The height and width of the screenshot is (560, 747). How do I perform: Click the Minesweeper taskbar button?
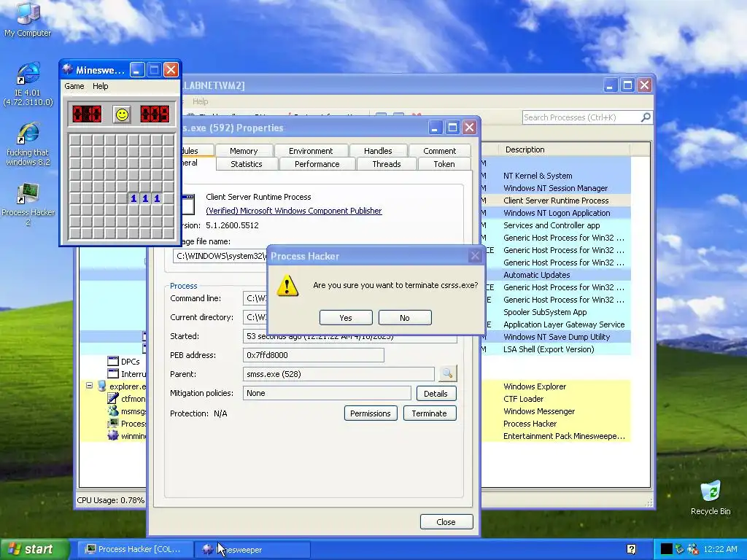(252, 549)
